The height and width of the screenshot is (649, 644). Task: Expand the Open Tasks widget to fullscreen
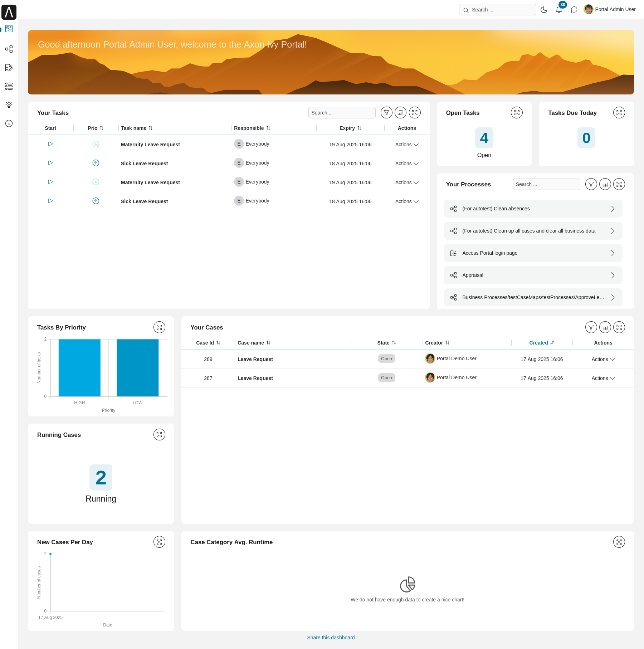517,113
